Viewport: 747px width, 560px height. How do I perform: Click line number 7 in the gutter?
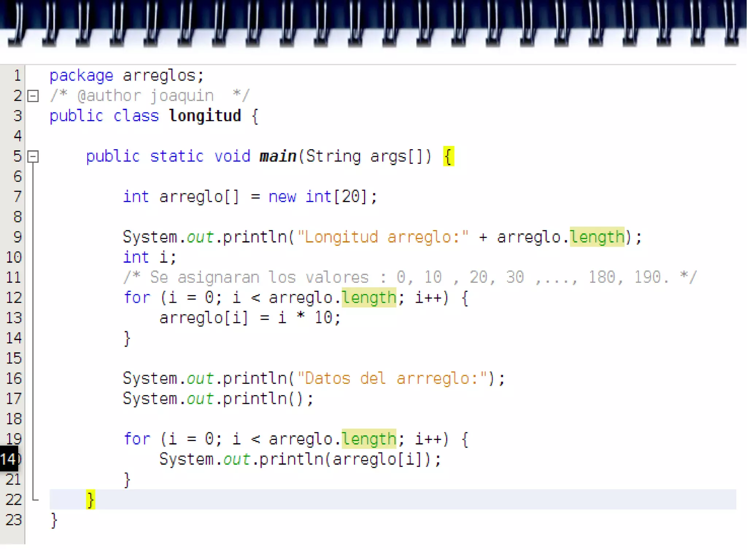(17, 197)
